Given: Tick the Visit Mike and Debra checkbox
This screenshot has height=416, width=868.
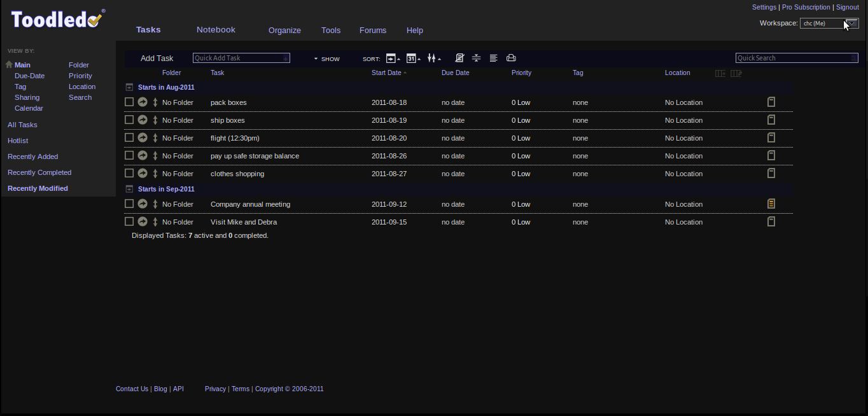Looking at the screenshot, I should coord(129,221).
